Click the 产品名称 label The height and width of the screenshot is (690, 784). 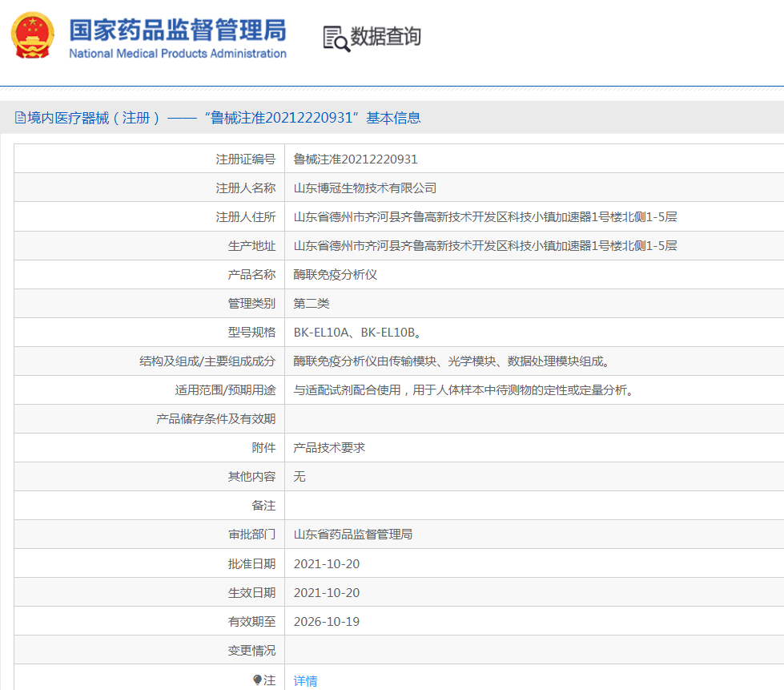click(x=251, y=275)
